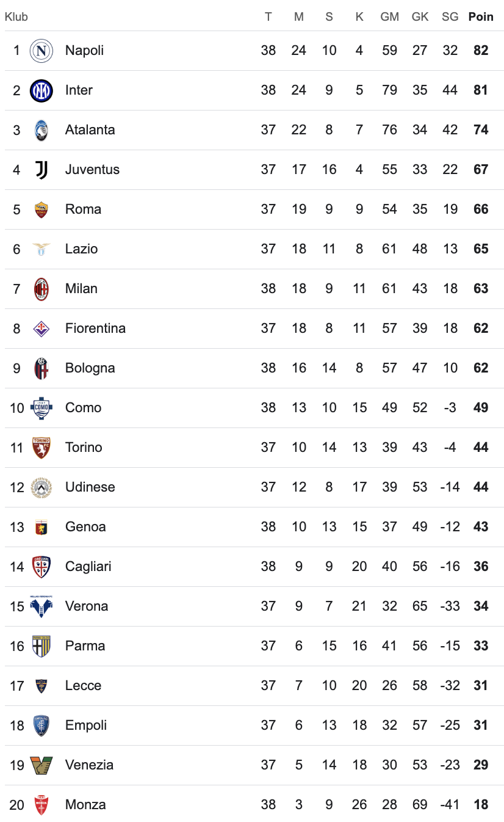This screenshot has height=822, width=504.
Task: Click the Juventus logo icon
Action: (x=41, y=170)
